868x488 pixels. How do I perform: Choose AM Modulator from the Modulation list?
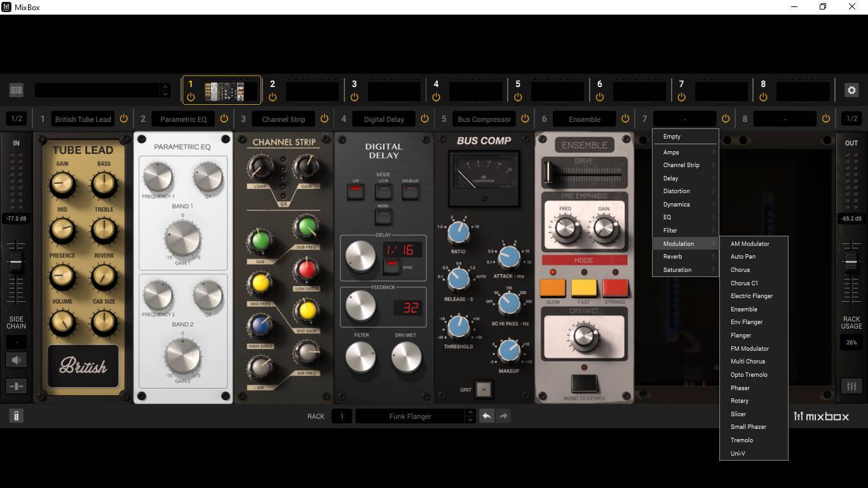click(754, 244)
